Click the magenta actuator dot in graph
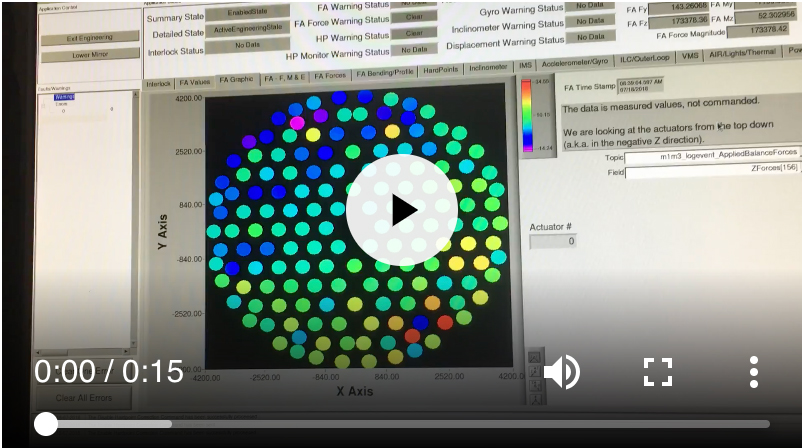 click(297, 122)
